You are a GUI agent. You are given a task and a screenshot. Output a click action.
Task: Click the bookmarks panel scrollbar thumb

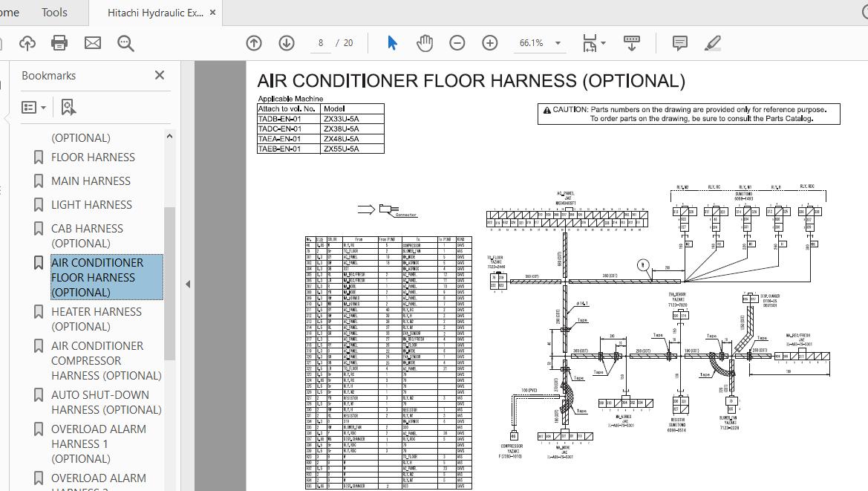[169, 284]
